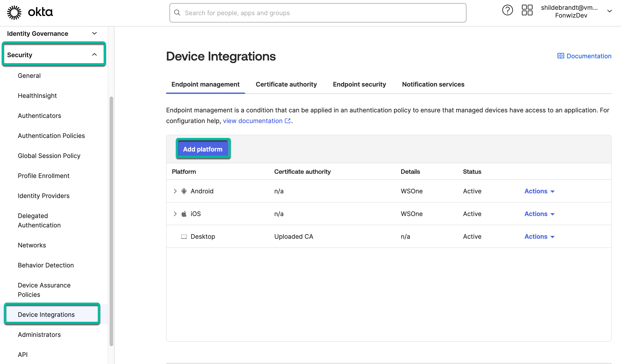Click the Add platform button
This screenshot has width=621, height=364.
(203, 149)
